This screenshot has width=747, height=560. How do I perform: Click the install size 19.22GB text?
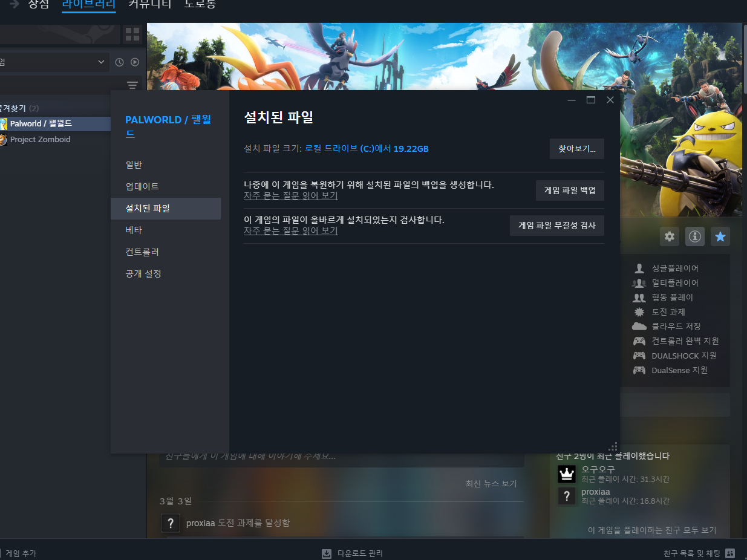pyautogui.click(x=367, y=149)
